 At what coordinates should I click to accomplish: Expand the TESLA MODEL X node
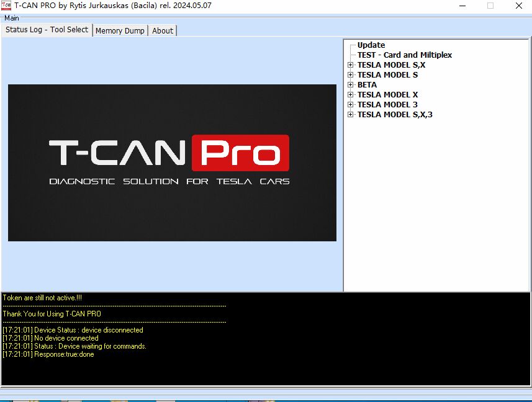(351, 94)
